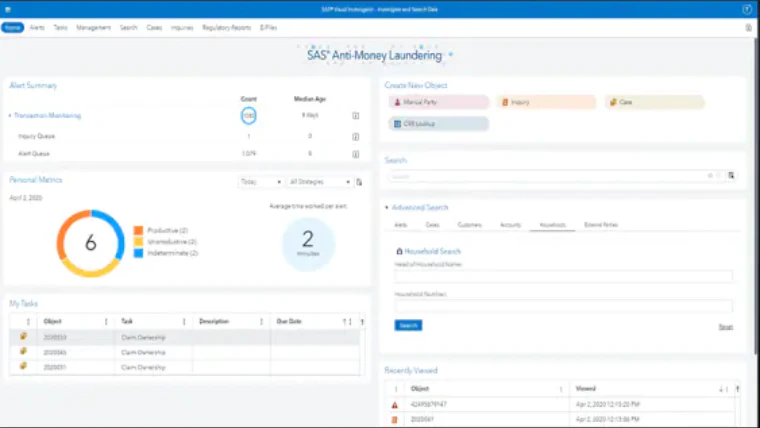The image size is (760, 428).
Task: Collapse the Advanced Search section
Action: [x=387, y=207]
